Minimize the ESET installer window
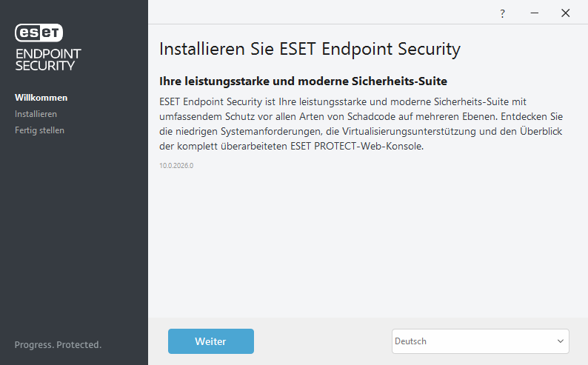The image size is (588, 365). point(534,13)
